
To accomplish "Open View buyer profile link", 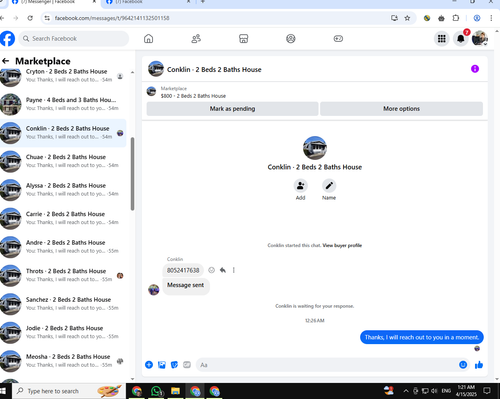I will tap(342, 245).
